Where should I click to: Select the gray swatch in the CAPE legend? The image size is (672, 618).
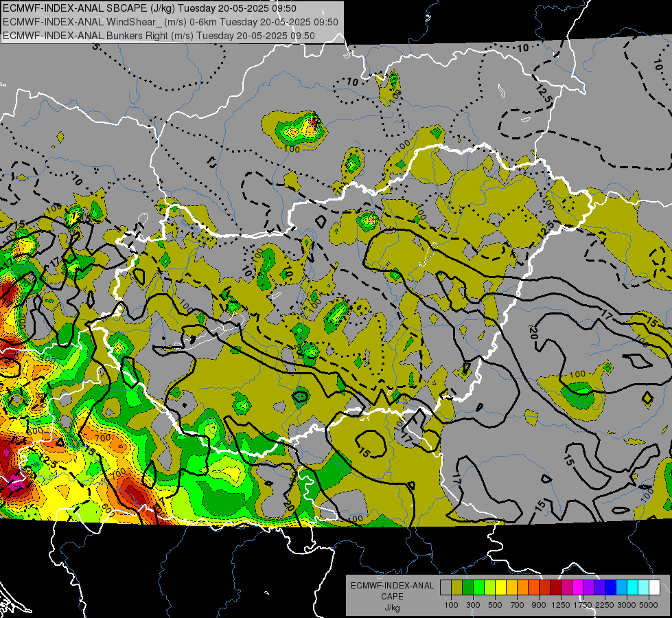[x=445, y=588]
